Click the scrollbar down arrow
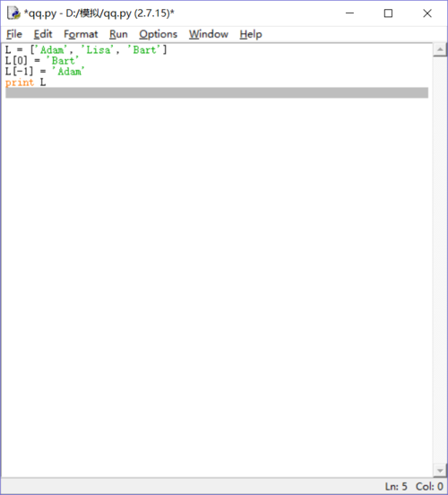Viewport: 448px width, 495px height. pos(440,471)
